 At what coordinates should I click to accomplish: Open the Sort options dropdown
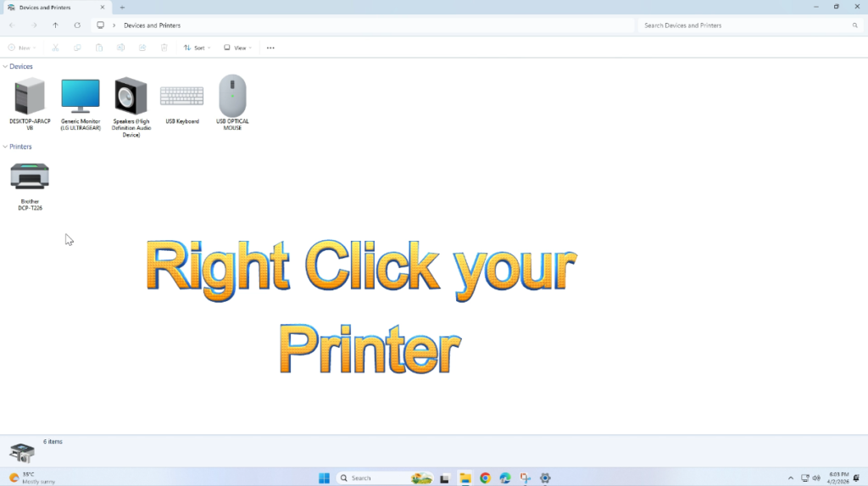pos(197,47)
